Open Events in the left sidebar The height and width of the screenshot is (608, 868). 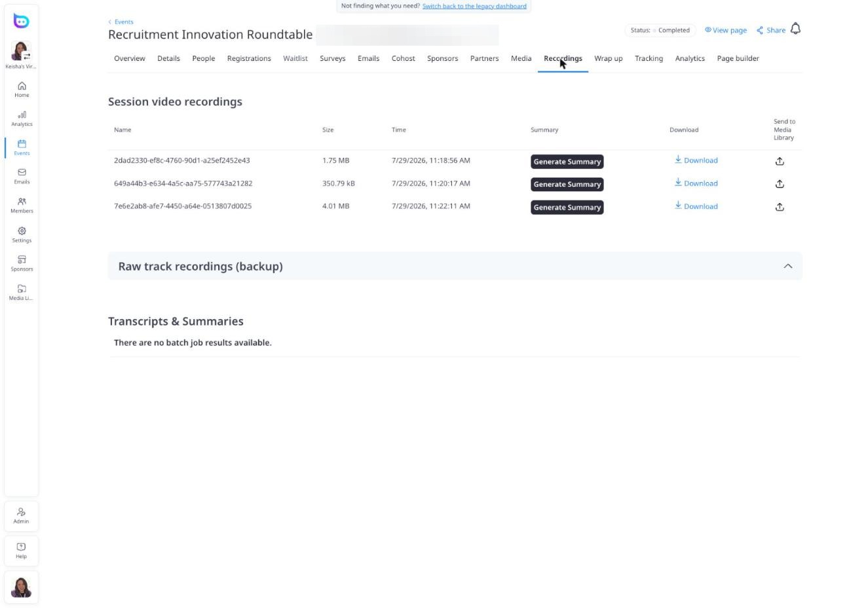point(22,147)
